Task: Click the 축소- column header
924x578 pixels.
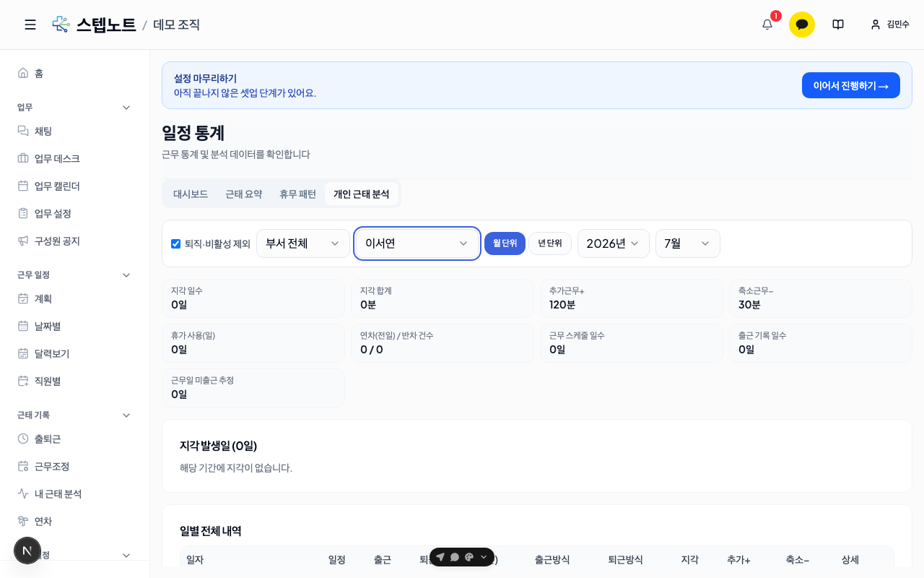Action: pyautogui.click(x=798, y=559)
